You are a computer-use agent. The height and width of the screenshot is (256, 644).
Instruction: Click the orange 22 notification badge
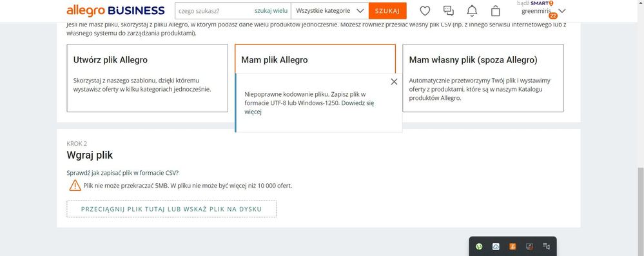pos(553,15)
